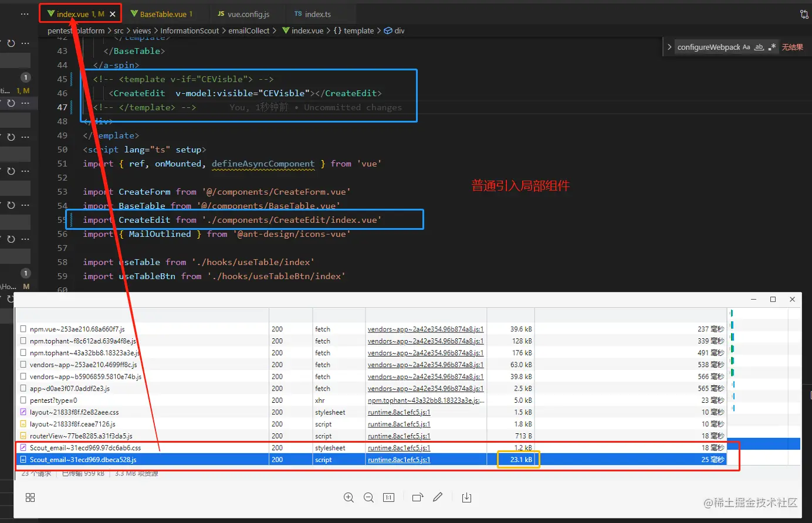Open the div breadcrumb segment
Screen dimensions: 812x523
click(394, 30)
